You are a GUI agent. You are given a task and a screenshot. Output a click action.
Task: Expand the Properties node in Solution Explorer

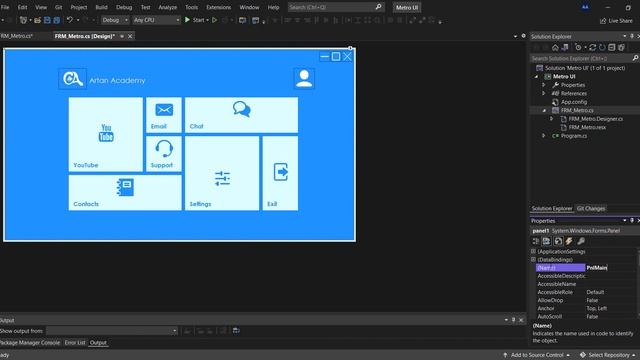coord(544,85)
